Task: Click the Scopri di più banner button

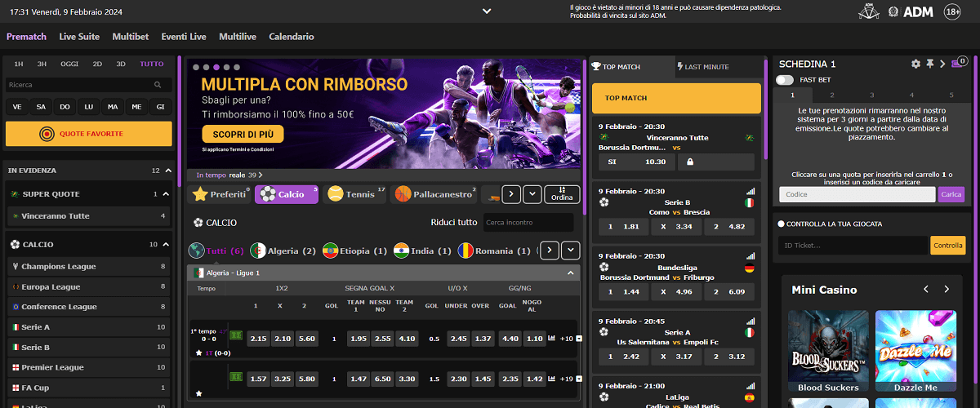Action: (x=243, y=134)
